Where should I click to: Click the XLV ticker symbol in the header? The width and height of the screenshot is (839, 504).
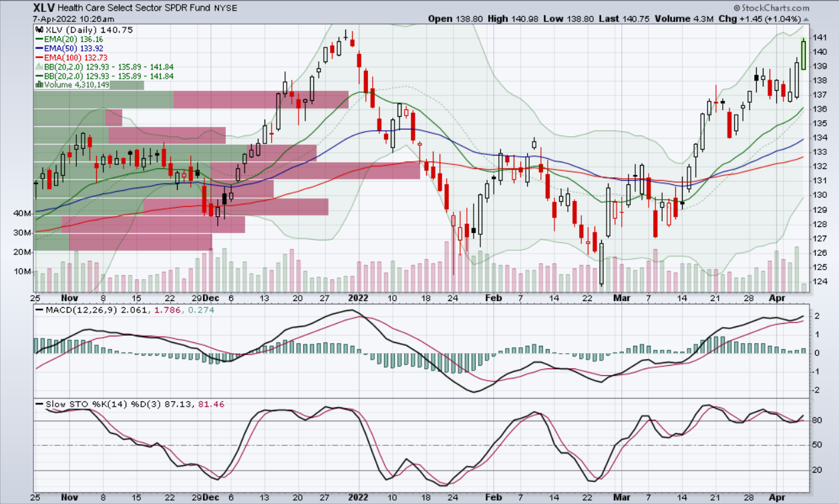43,8
